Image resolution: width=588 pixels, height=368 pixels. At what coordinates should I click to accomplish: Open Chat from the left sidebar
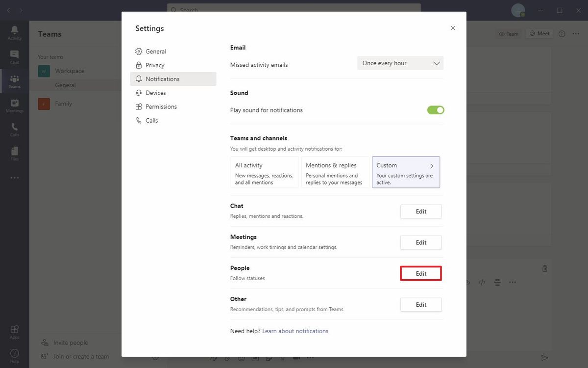click(14, 56)
